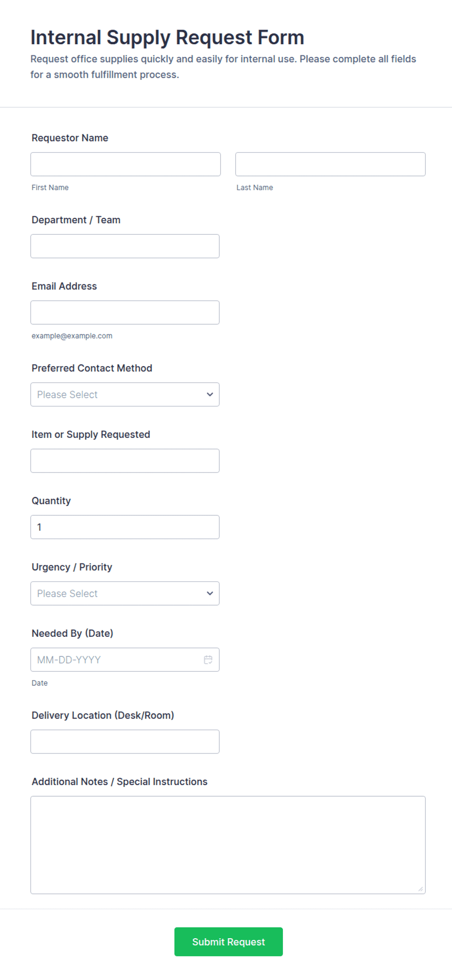This screenshot has height=980, width=452.
Task: Click the example@example.com hint text
Action: click(x=72, y=335)
